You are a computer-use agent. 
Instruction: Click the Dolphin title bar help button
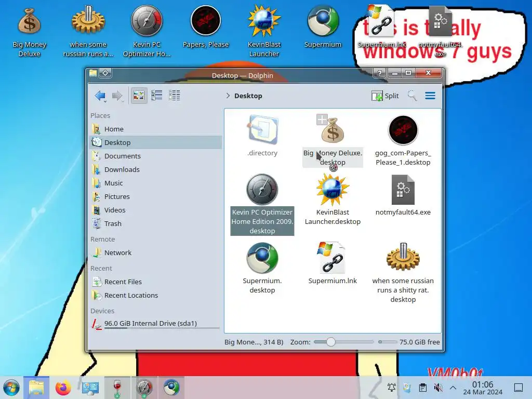(380, 73)
